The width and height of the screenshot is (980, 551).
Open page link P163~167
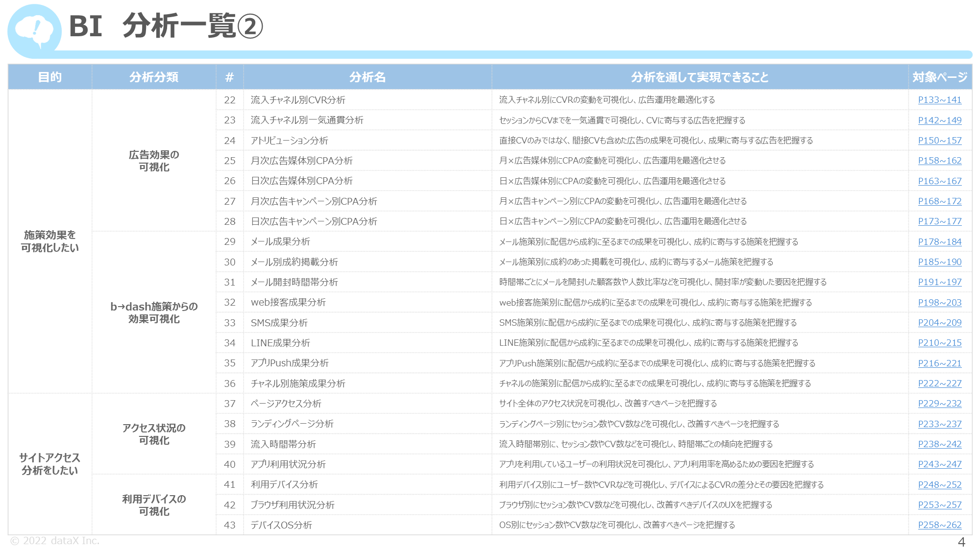coord(940,181)
